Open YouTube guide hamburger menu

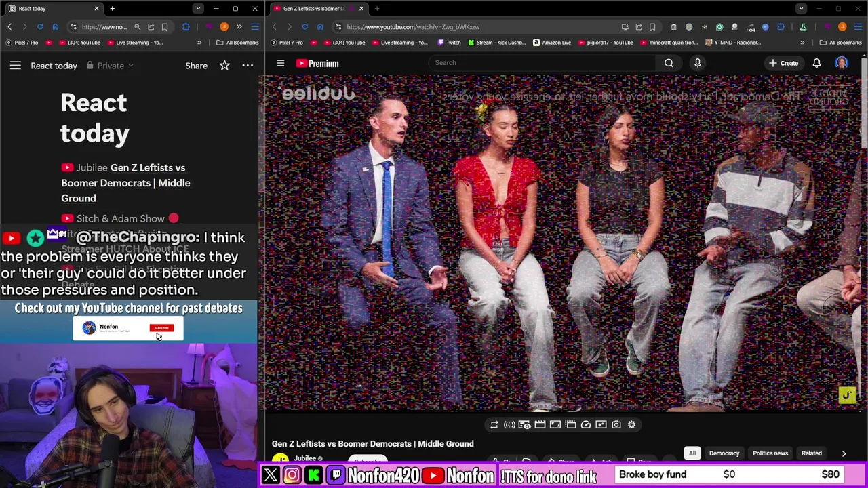[280, 63]
